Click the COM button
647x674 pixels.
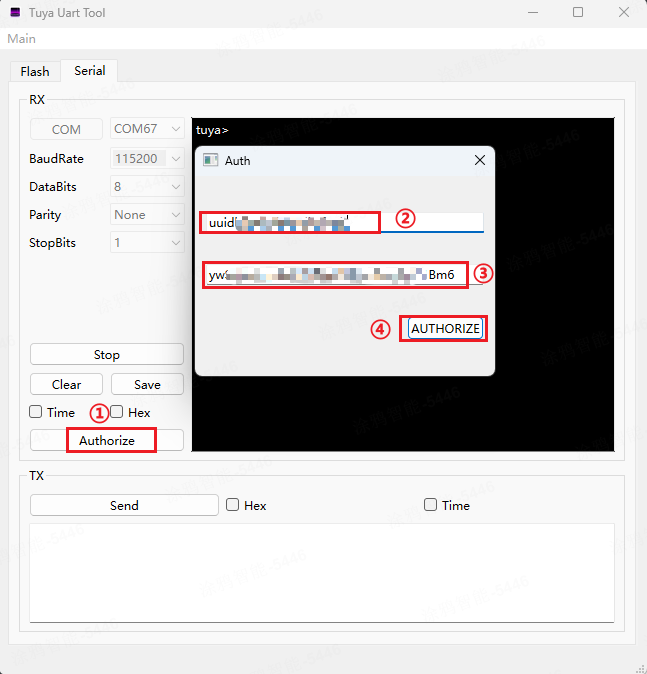pyautogui.click(x=66, y=129)
